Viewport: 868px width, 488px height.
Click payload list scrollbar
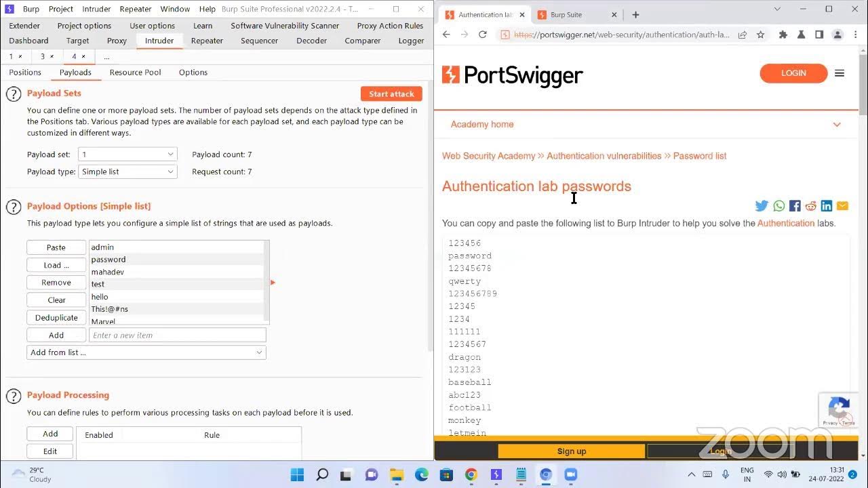click(x=267, y=282)
